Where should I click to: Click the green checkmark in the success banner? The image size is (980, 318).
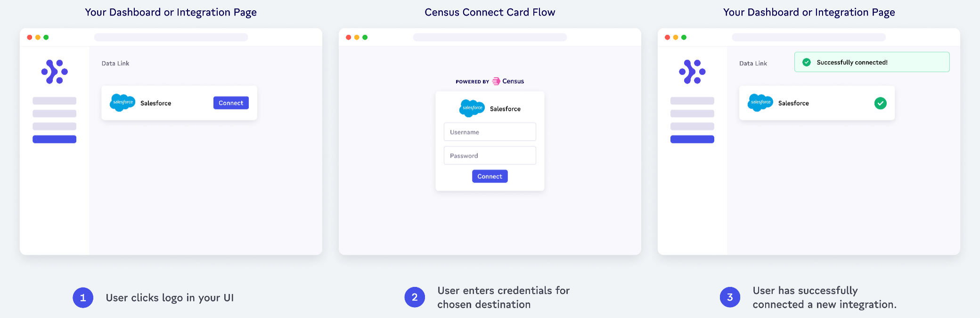(807, 62)
